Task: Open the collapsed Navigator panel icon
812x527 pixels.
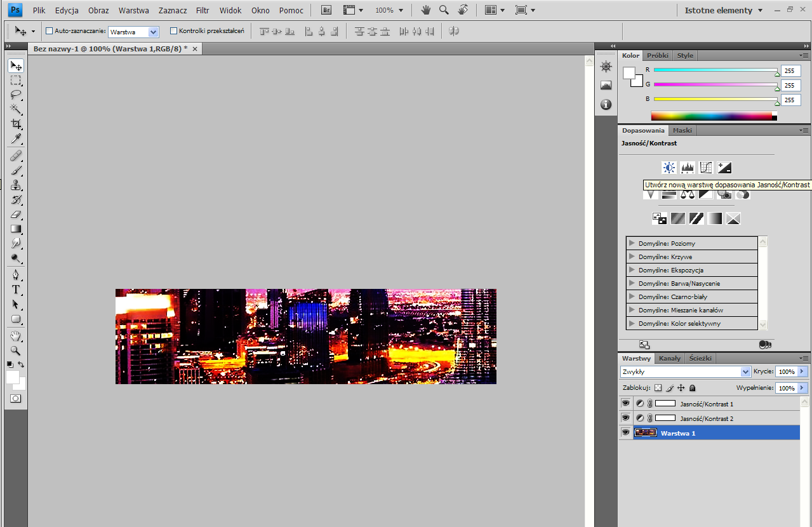Action: coord(606,67)
